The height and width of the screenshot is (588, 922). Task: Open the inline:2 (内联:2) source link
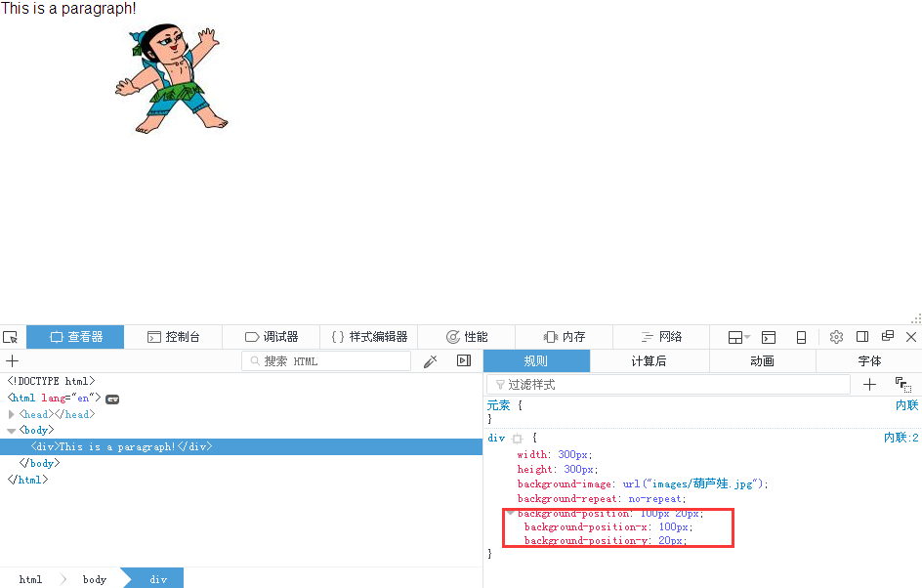(x=901, y=438)
